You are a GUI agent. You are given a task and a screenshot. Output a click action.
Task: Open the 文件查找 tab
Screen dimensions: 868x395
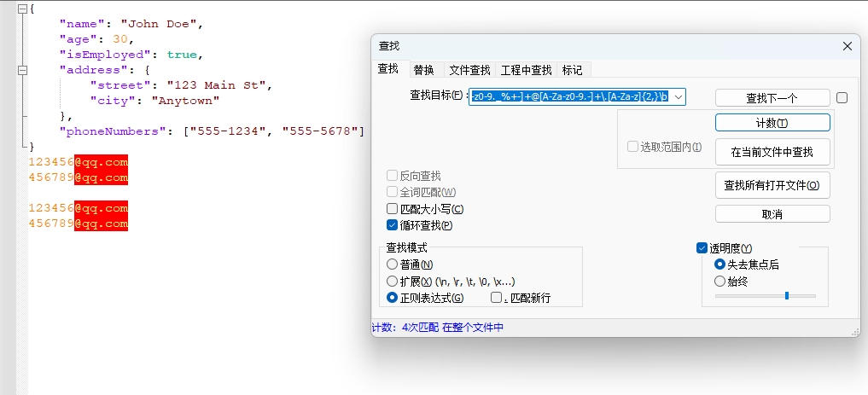pyautogui.click(x=469, y=70)
